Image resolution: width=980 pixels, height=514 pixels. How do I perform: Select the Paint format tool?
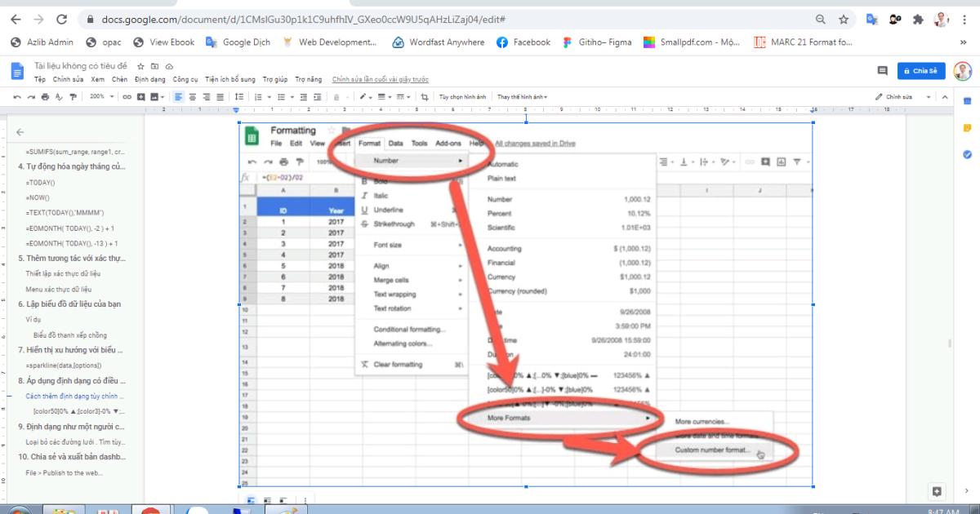(73, 97)
